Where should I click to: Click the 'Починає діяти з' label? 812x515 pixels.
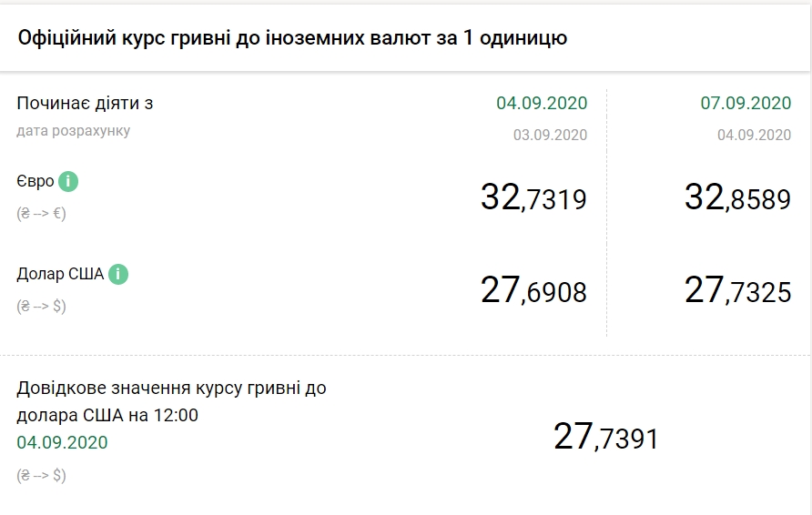tap(85, 103)
